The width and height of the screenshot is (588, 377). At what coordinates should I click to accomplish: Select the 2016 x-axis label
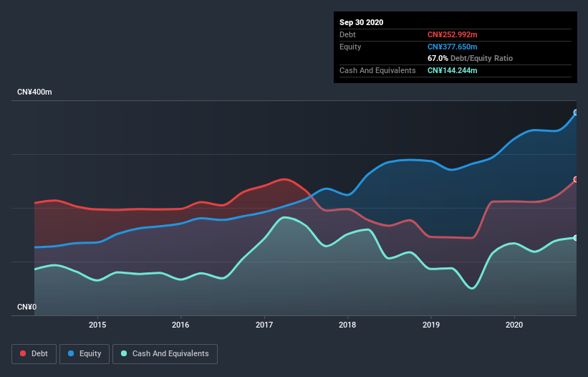point(180,325)
